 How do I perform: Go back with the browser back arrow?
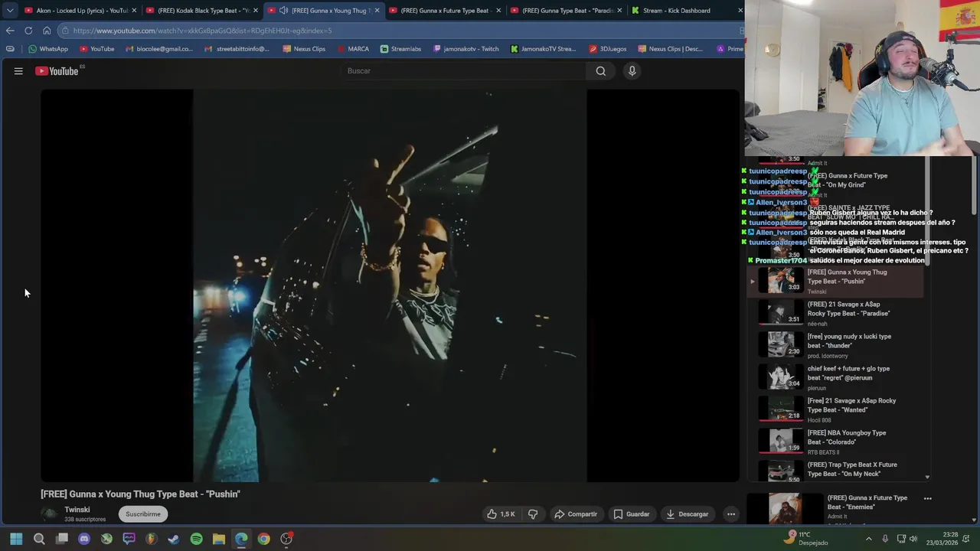[x=10, y=31]
